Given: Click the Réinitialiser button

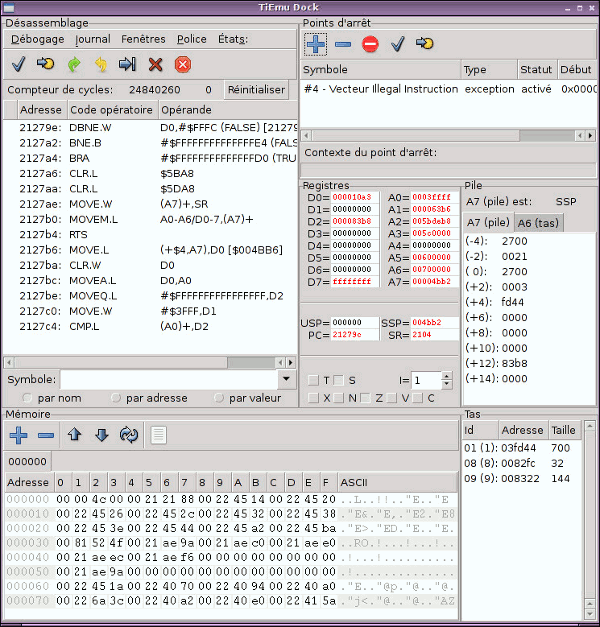Looking at the screenshot, I should tap(255, 90).
